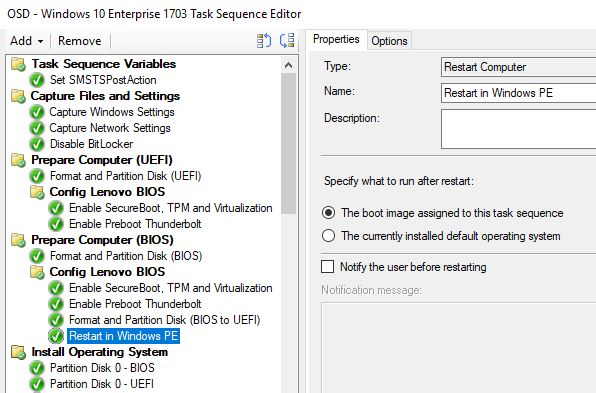Click the green check icon beside Set SMSTSPostAction
This screenshot has width=596, height=393.
pos(37,80)
